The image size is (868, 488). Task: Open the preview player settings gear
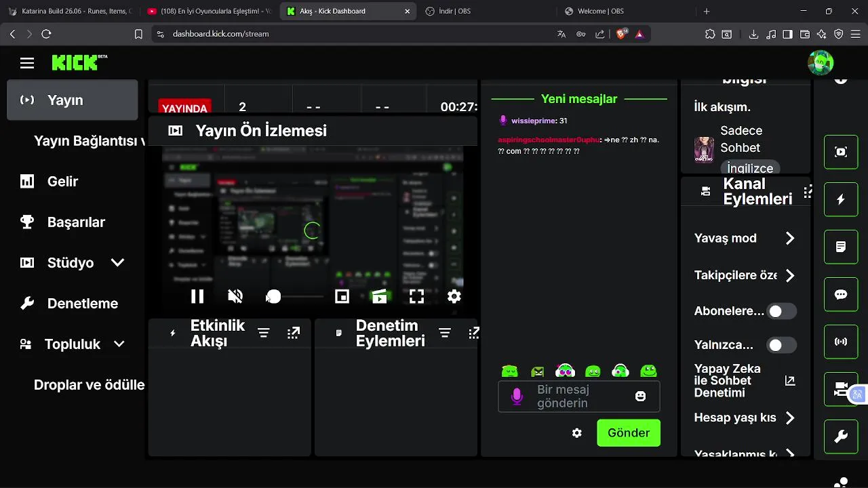(x=454, y=296)
